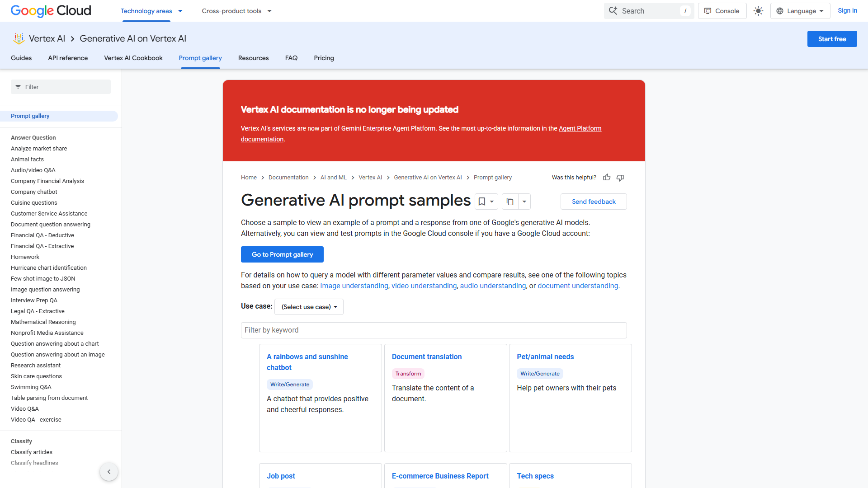This screenshot has height=488, width=868.
Task: Click the Google Cloud logo
Action: coord(51,11)
